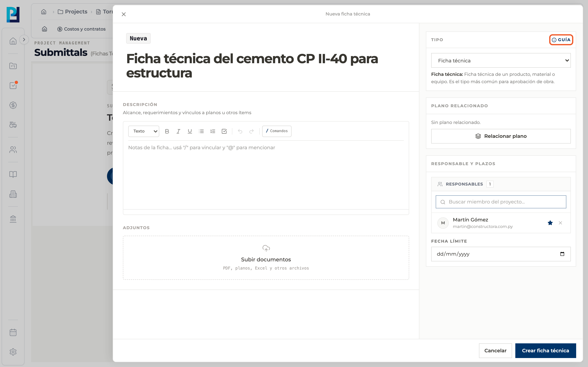Screen dimensions: 588x367
Task: Open Costos y contratos tab
Action: 81,29
